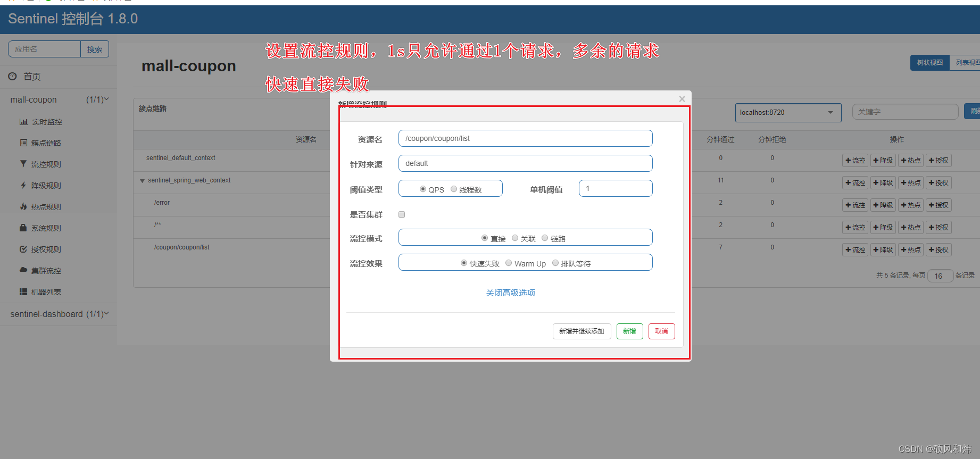Click the grid list icon for 机器列表
This screenshot has width=980, height=459.
(x=23, y=291)
